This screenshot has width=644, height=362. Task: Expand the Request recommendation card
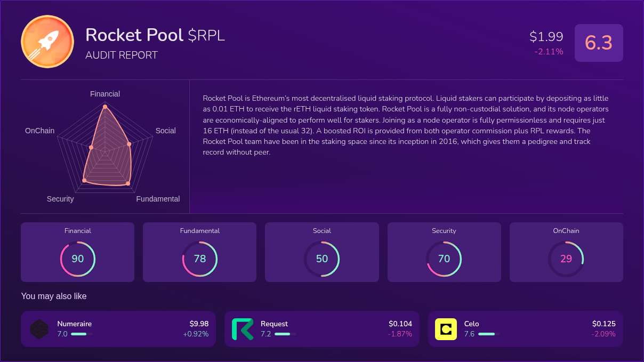(321, 329)
